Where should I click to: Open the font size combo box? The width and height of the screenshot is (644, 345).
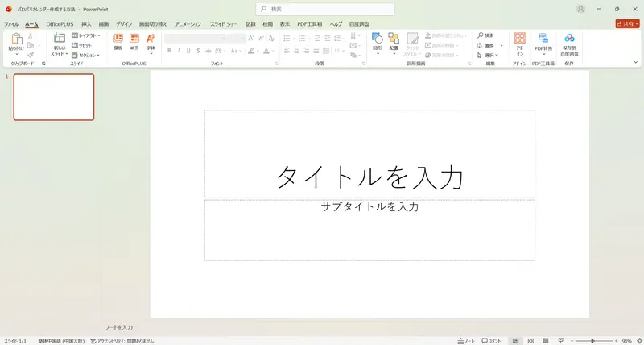(237, 39)
